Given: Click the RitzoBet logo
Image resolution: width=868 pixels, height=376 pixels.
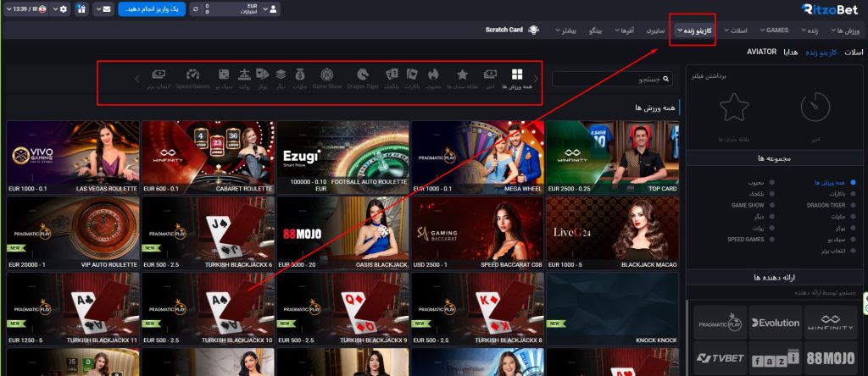Looking at the screenshot, I should coord(832,9).
